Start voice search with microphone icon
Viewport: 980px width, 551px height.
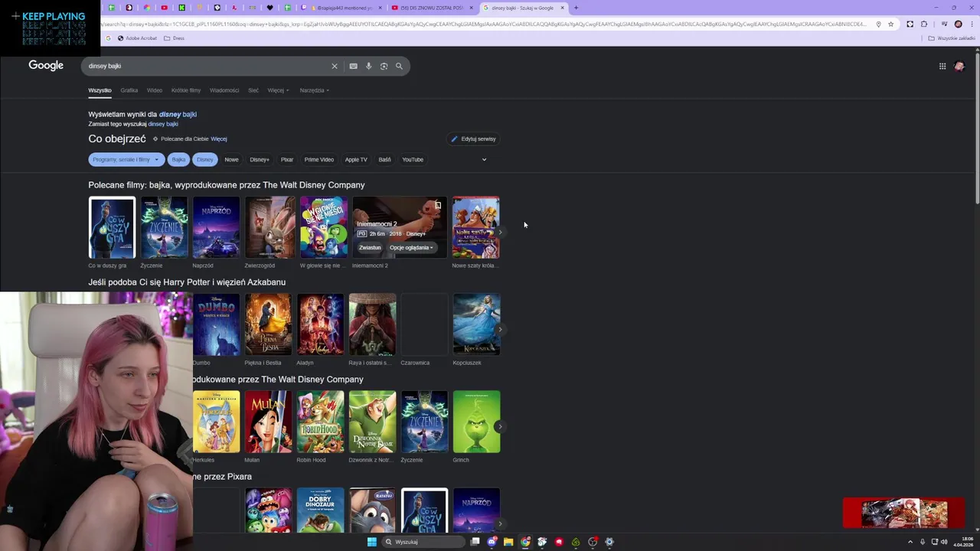[x=368, y=66]
